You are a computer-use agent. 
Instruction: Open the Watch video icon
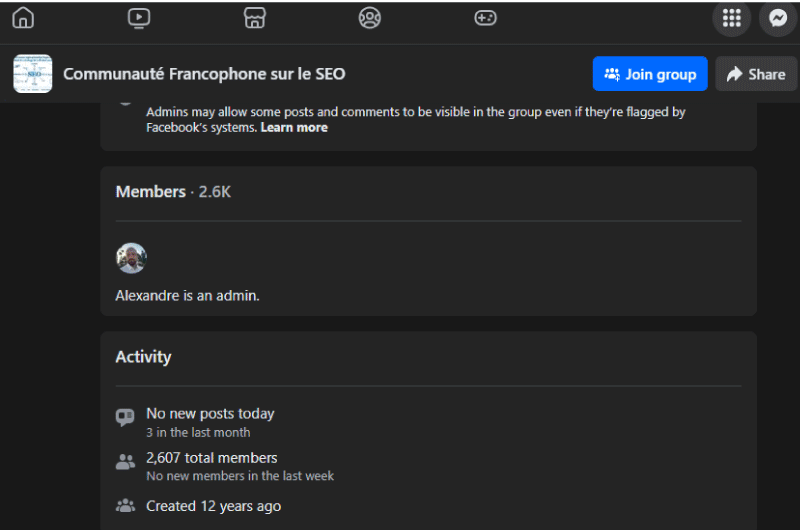(139, 18)
